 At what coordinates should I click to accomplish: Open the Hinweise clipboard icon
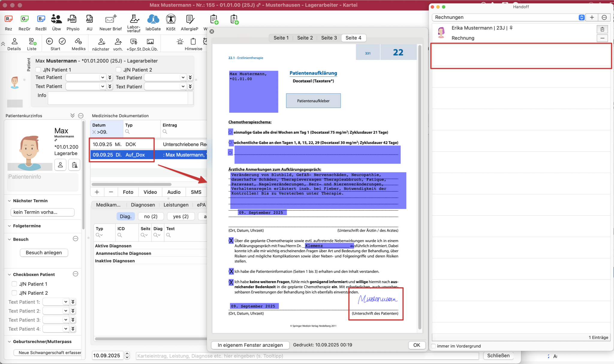pos(193,41)
